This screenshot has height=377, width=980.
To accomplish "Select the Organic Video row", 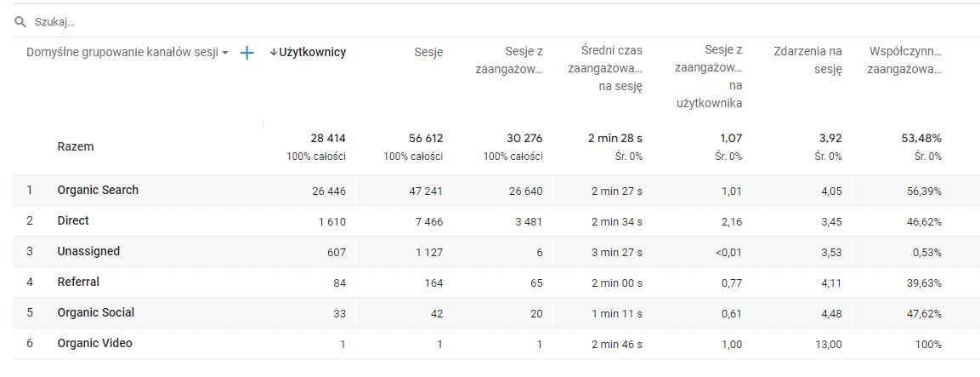I will click(x=490, y=344).
